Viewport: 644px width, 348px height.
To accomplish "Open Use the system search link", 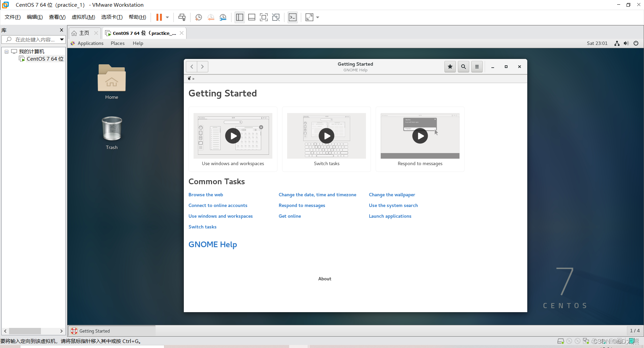I will (x=393, y=205).
